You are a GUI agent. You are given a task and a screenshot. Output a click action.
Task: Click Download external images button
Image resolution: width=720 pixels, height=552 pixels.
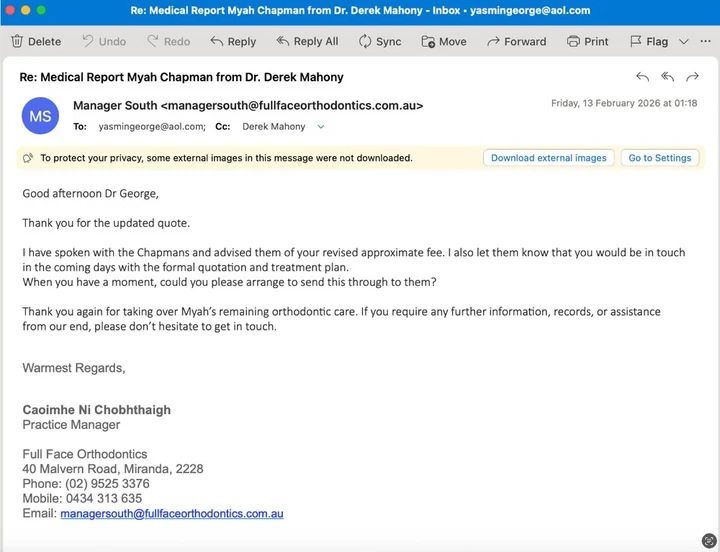point(549,158)
